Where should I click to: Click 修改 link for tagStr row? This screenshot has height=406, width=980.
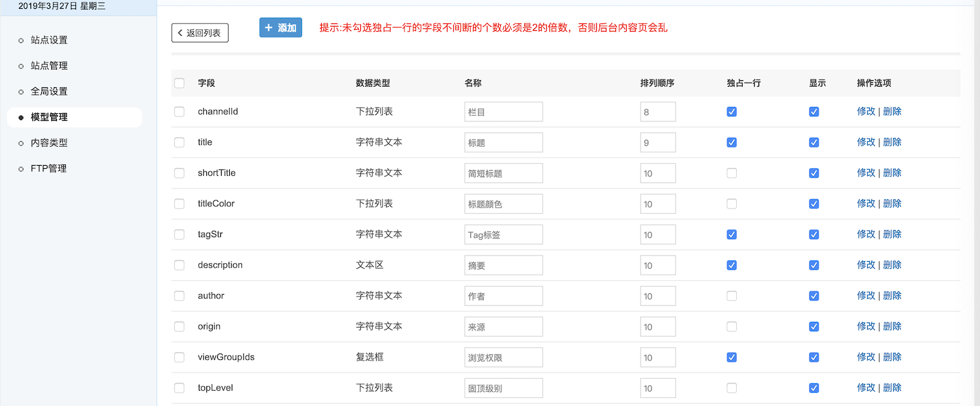point(865,234)
